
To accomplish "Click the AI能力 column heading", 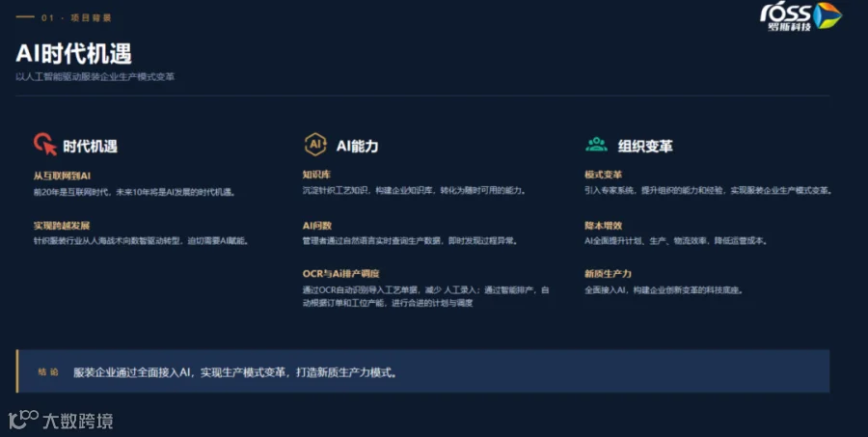I will pos(357,147).
